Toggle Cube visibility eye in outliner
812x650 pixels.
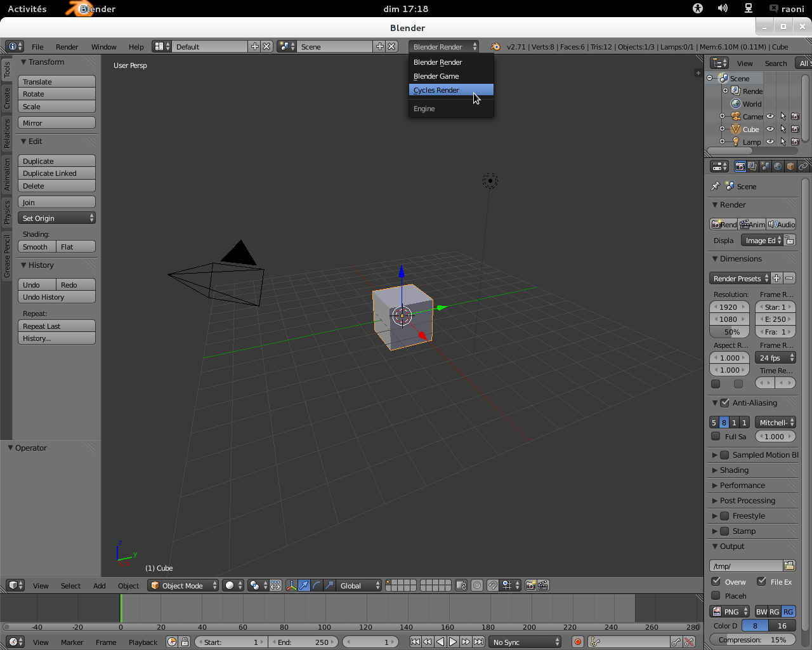770,129
